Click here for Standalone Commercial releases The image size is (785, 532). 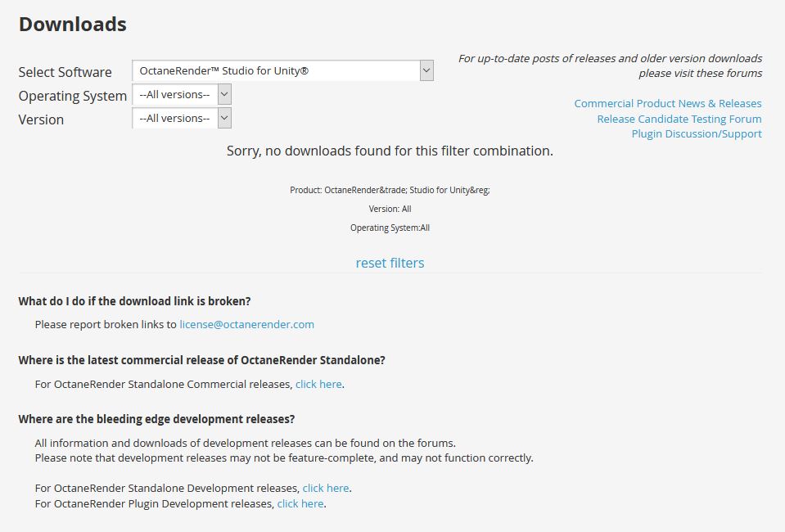tap(318, 384)
